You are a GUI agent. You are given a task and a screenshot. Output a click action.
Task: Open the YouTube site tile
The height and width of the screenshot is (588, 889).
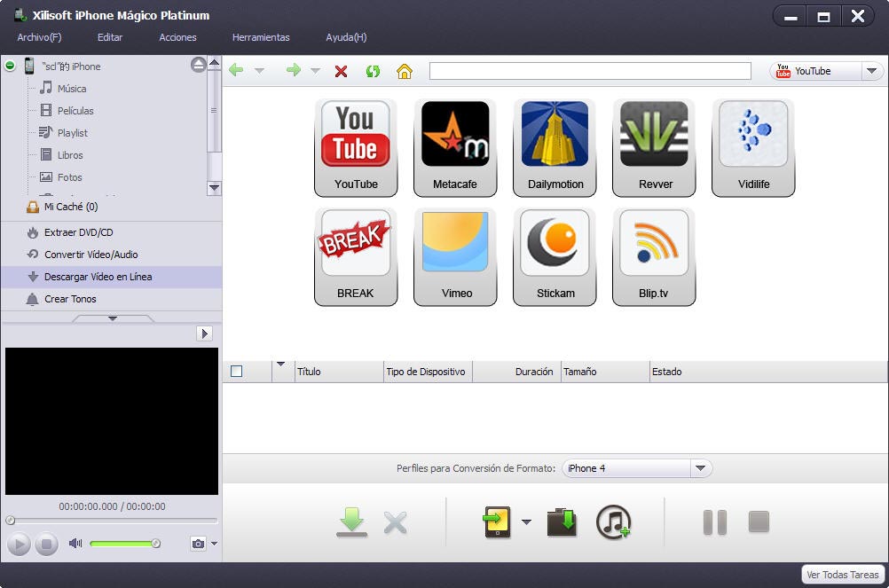[x=356, y=147]
